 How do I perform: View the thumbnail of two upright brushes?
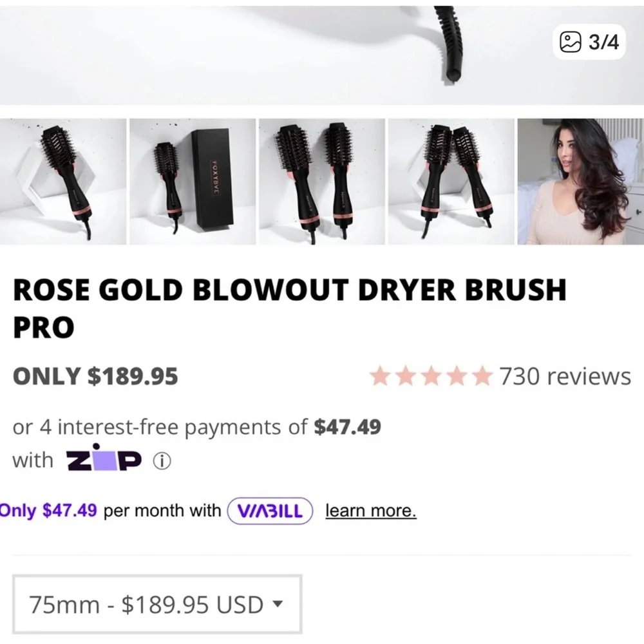(322, 182)
